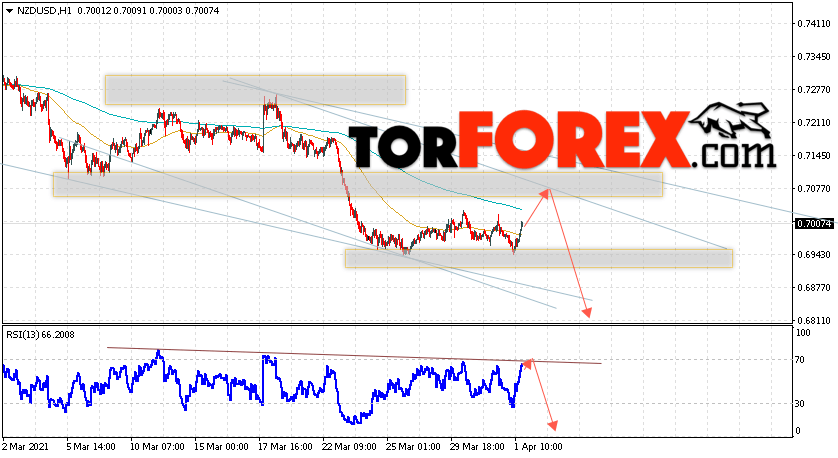Click the 0.72110 price axis value
Viewport: 838px width, 458px height.
pyautogui.click(x=814, y=123)
